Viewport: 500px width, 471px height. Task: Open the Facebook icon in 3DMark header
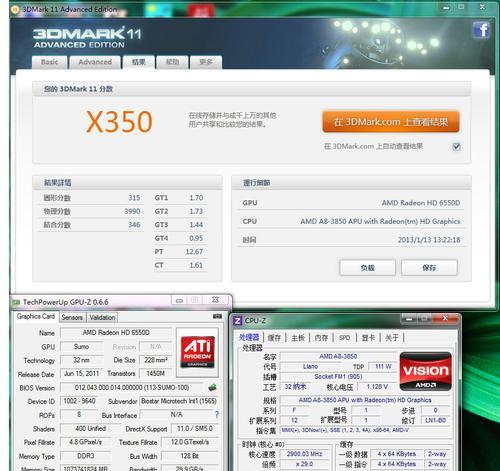481,30
